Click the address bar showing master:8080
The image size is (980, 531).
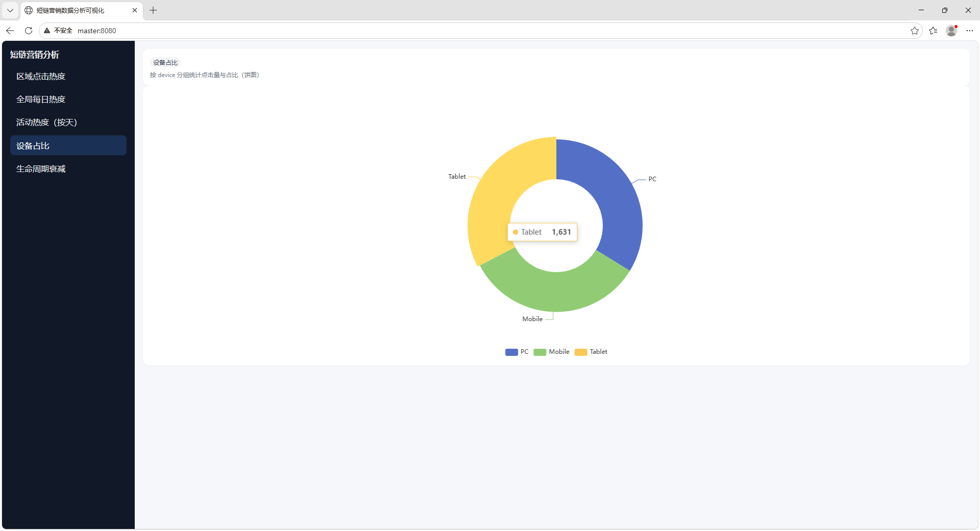[x=459, y=31]
